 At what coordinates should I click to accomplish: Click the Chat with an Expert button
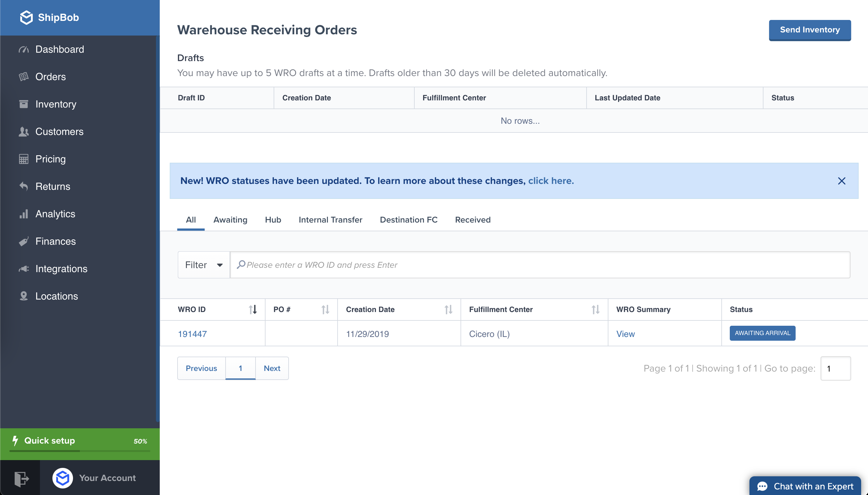point(805,486)
